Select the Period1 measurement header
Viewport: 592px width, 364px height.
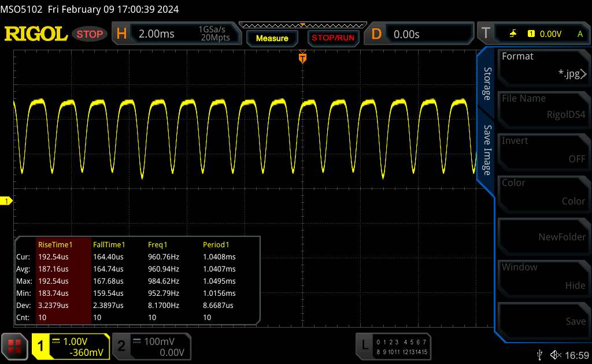click(x=216, y=244)
